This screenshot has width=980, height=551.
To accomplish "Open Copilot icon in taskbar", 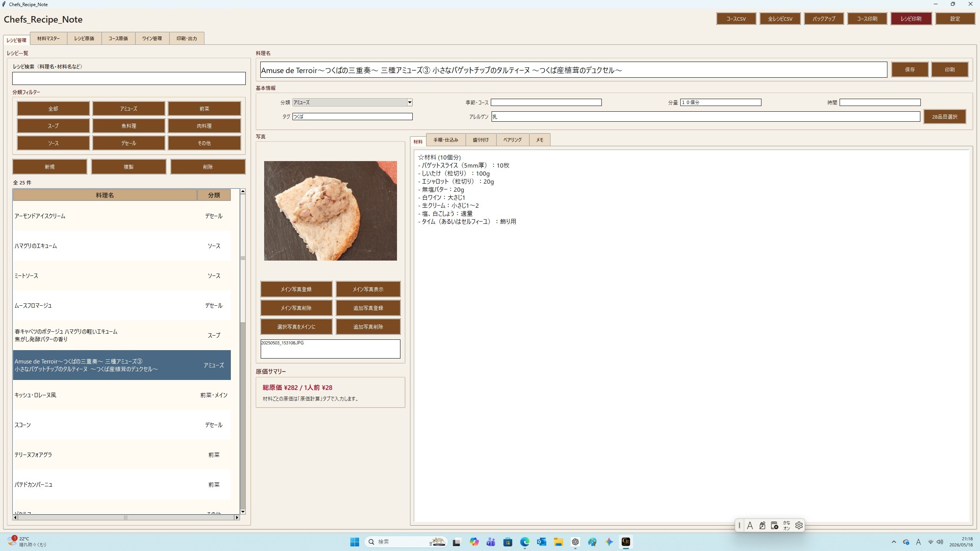I will (474, 542).
